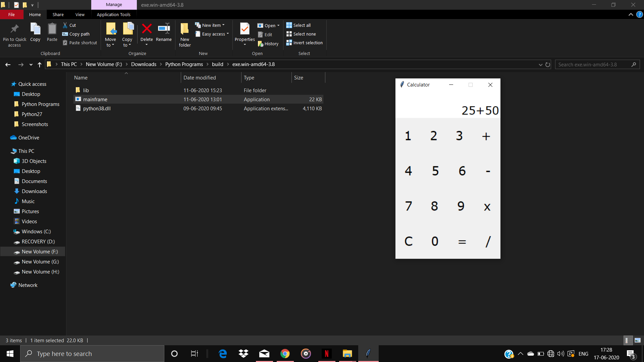
Task: Expand the address bar history dropdown
Action: [540, 64]
